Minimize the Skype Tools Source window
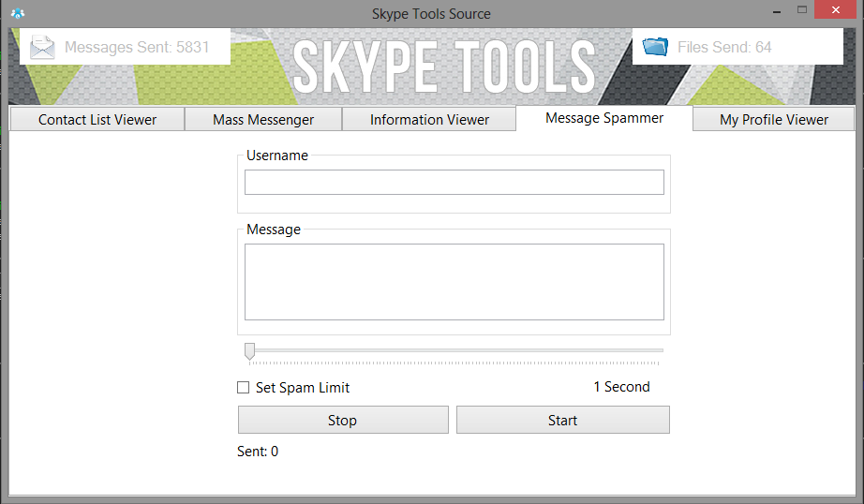Viewport: 864px width, 504px height. pyautogui.click(x=777, y=11)
